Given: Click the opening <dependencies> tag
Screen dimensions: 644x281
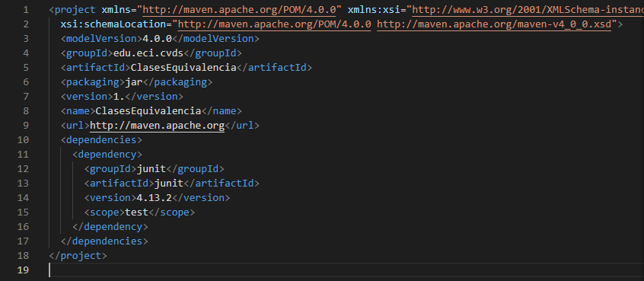Looking at the screenshot, I should pos(101,139).
